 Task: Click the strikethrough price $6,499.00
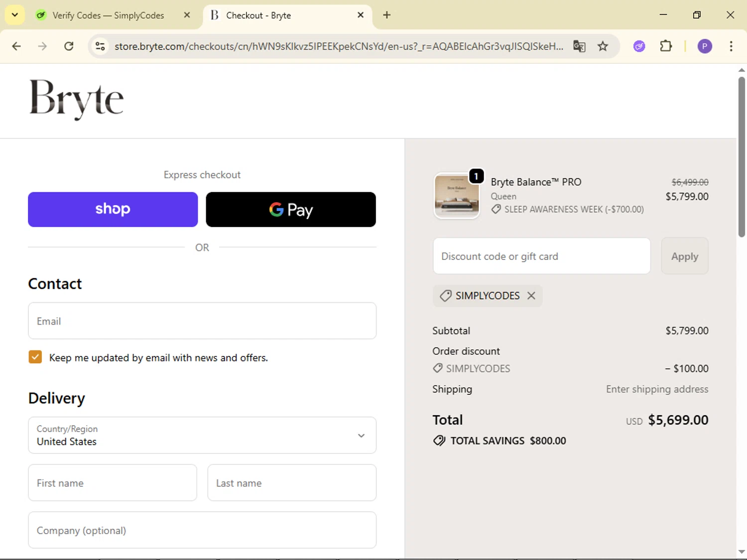click(690, 182)
